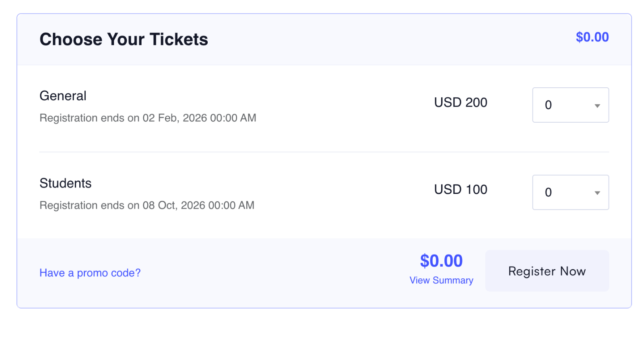
Task: Open the Students ticket quantity dropdown
Action: [570, 192]
